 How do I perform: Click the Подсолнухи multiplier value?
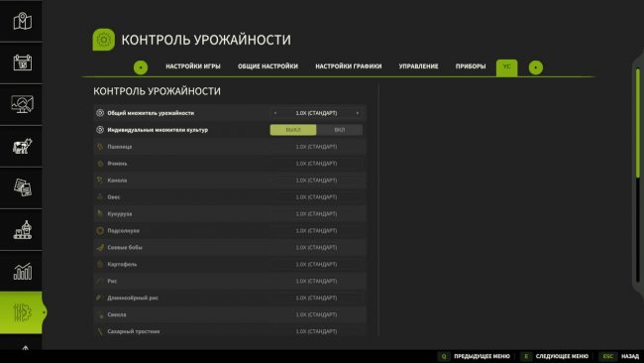[316, 231]
